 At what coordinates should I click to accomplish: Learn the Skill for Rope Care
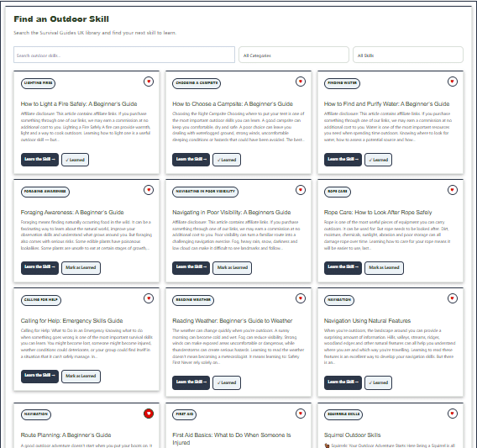click(343, 267)
